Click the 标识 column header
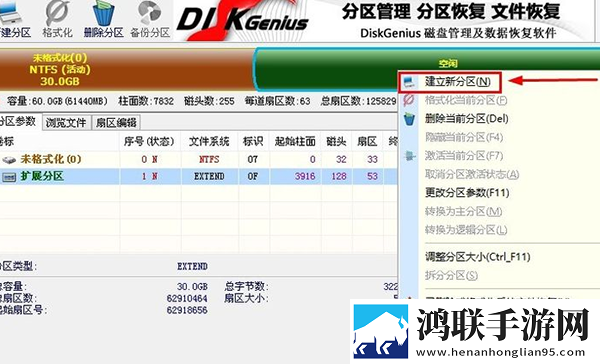The width and height of the screenshot is (600, 364). (253, 142)
